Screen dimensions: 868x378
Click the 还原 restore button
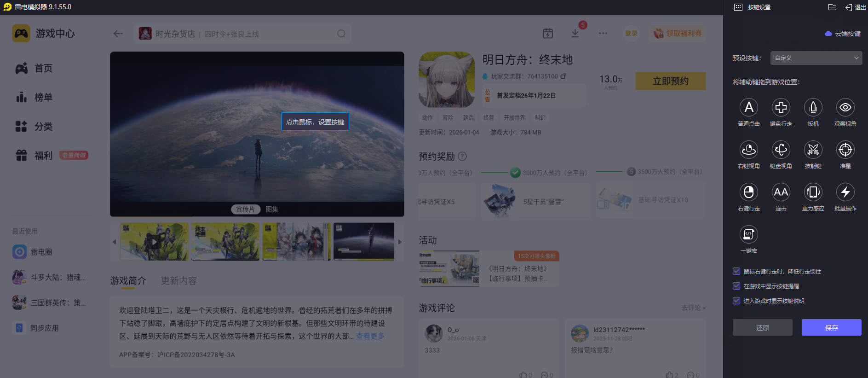click(x=762, y=328)
